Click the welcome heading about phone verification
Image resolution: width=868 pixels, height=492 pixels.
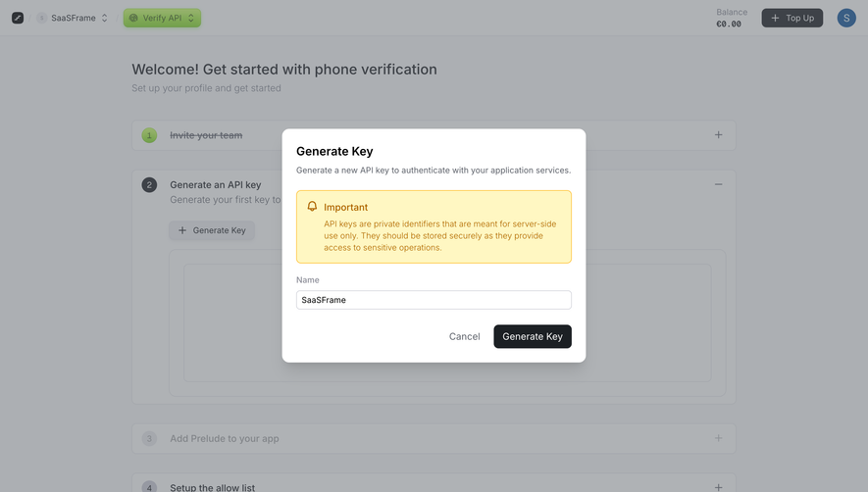[284, 70]
